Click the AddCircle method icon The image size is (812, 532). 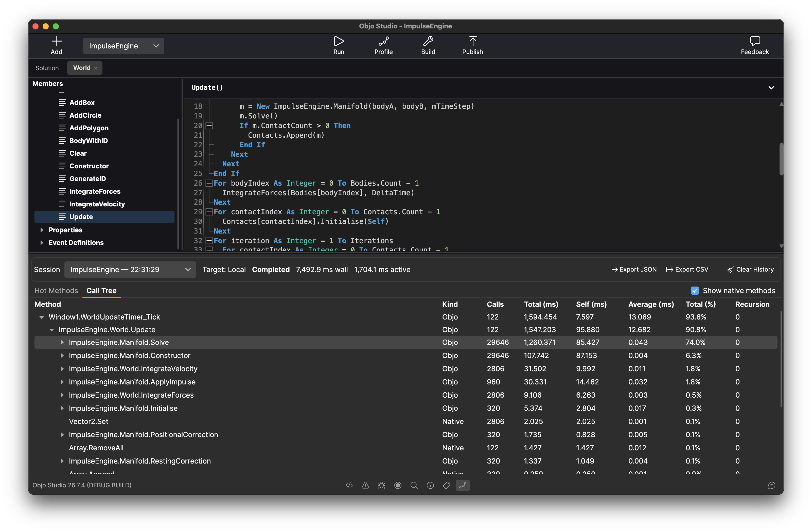click(x=62, y=115)
